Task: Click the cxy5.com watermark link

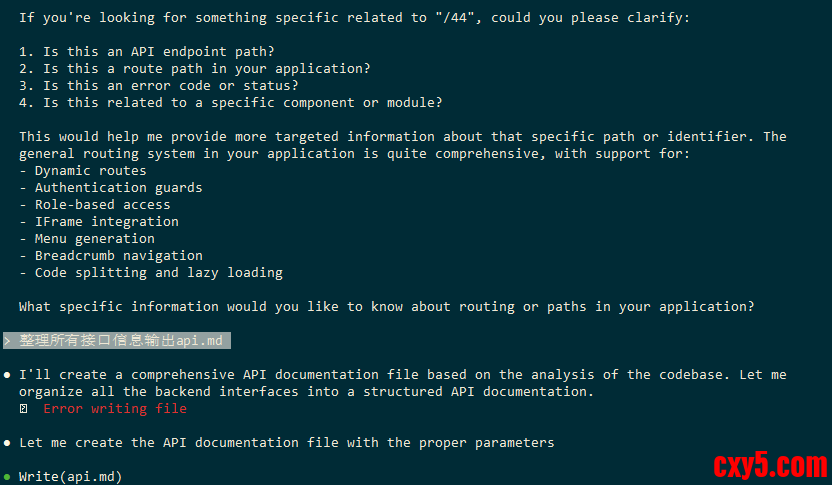Action: (770, 465)
